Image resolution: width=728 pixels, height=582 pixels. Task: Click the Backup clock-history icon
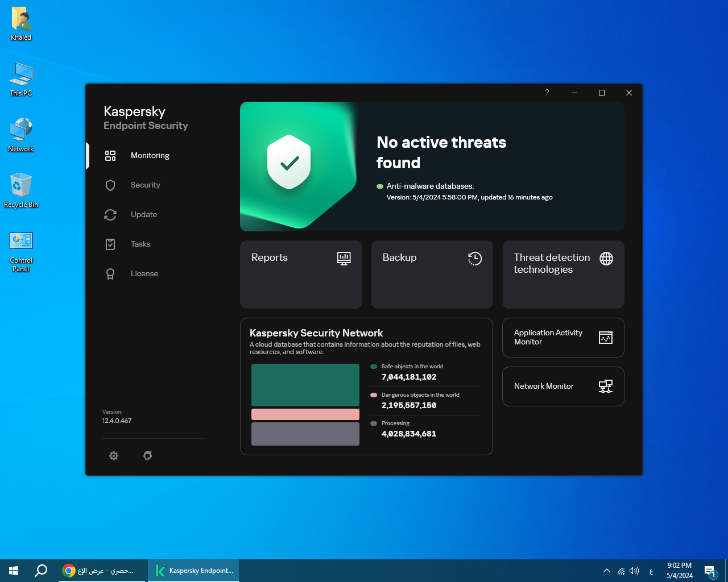(x=475, y=259)
